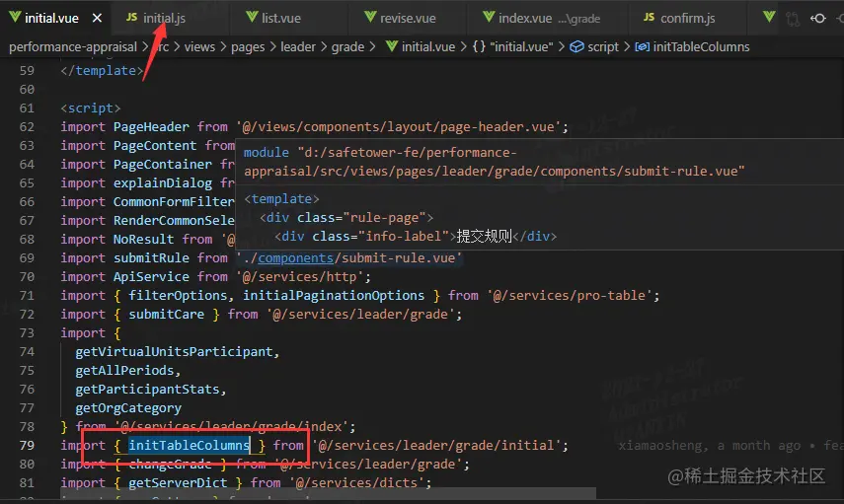Click '@/services/dicts' import path
This screenshot has height=504, width=844.
[355, 483]
